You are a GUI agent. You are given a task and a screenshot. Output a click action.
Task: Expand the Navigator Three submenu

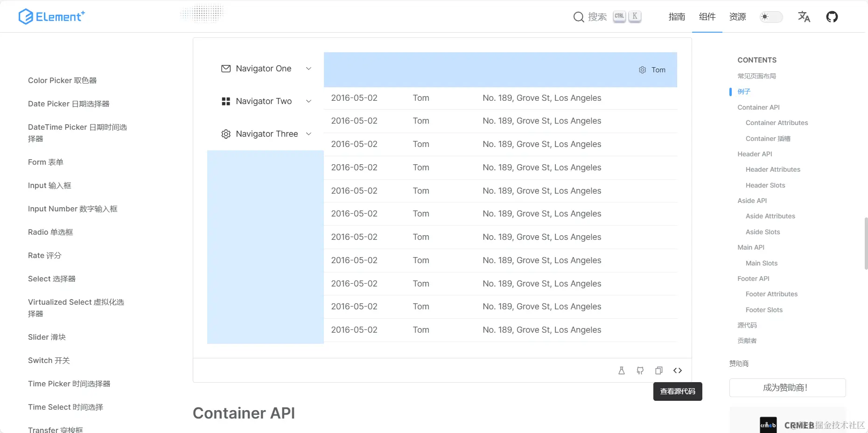point(308,134)
